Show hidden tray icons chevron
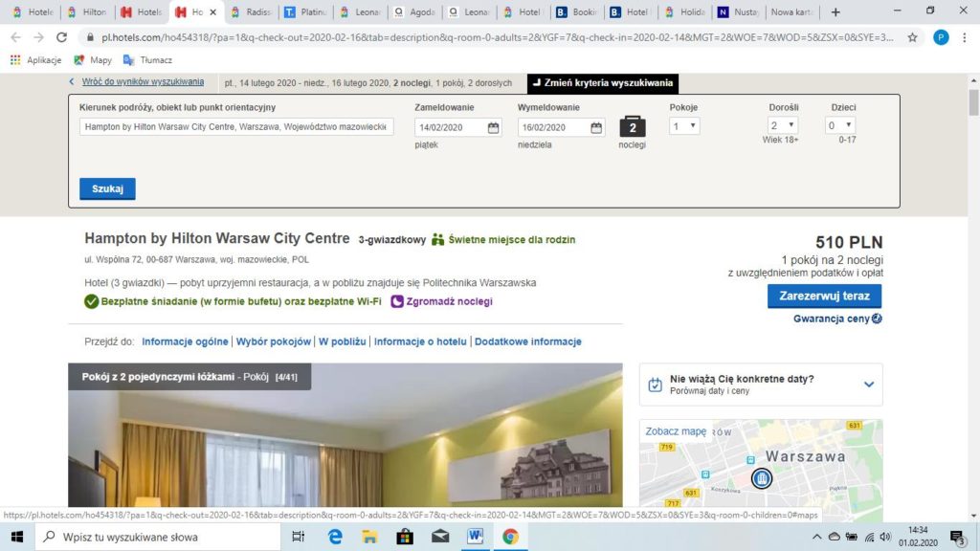The width and height of the screenshot is (980, 551). [816, 537]
